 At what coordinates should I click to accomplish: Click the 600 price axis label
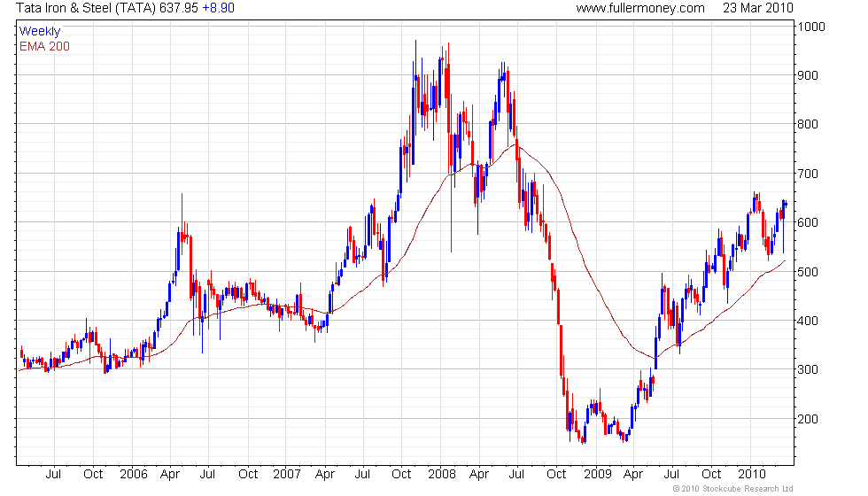point(808,222)
